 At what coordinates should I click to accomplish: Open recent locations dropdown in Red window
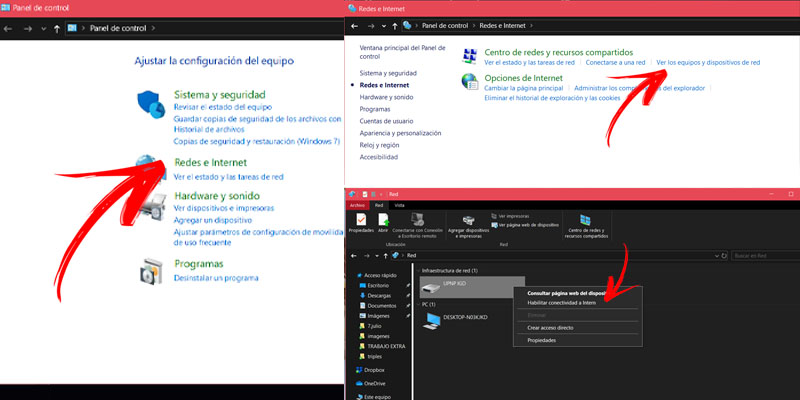(x=377, y=256)
